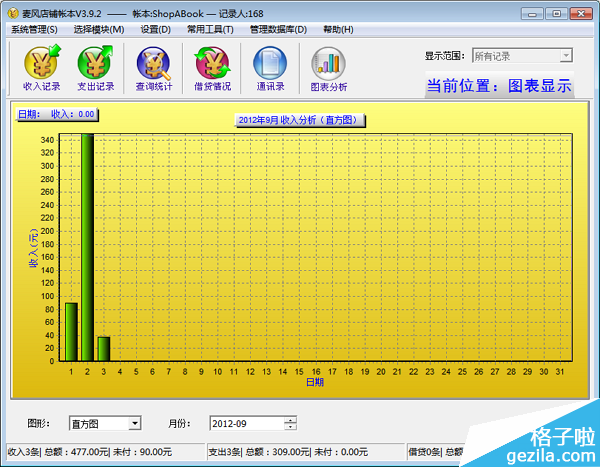
Task: Decrease month with the stepper down arrow
Action: (x=290, y=428)
